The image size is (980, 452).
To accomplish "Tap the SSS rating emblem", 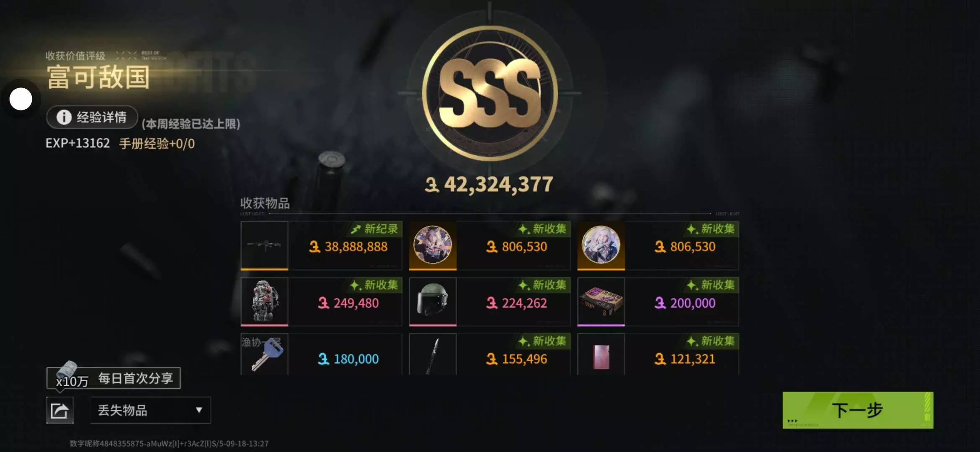I will coord(490,93).
